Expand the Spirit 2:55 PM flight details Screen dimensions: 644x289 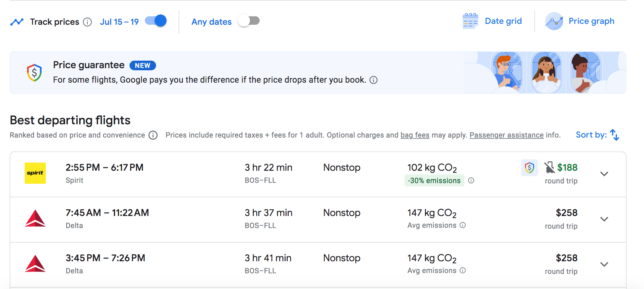tap(604, 174)
